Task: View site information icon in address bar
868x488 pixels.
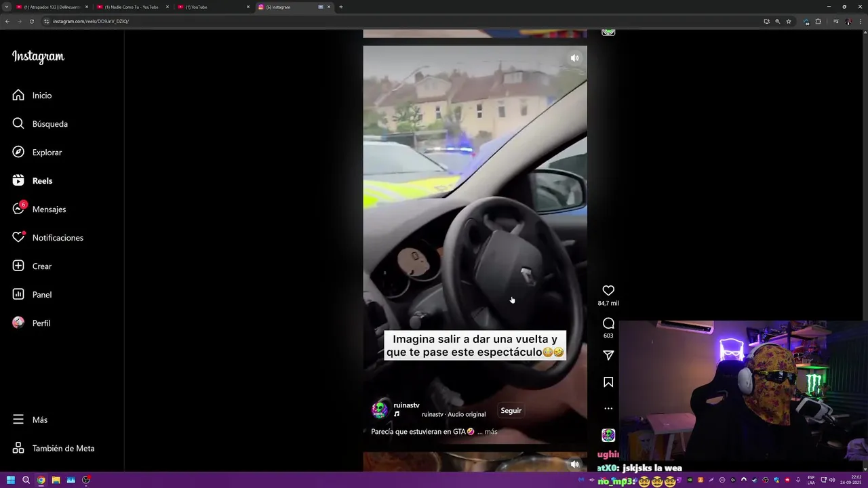Action: 47,21
